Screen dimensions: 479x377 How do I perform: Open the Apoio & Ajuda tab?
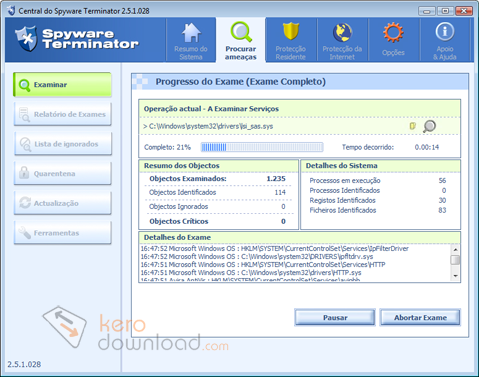(x=445, y=41)
